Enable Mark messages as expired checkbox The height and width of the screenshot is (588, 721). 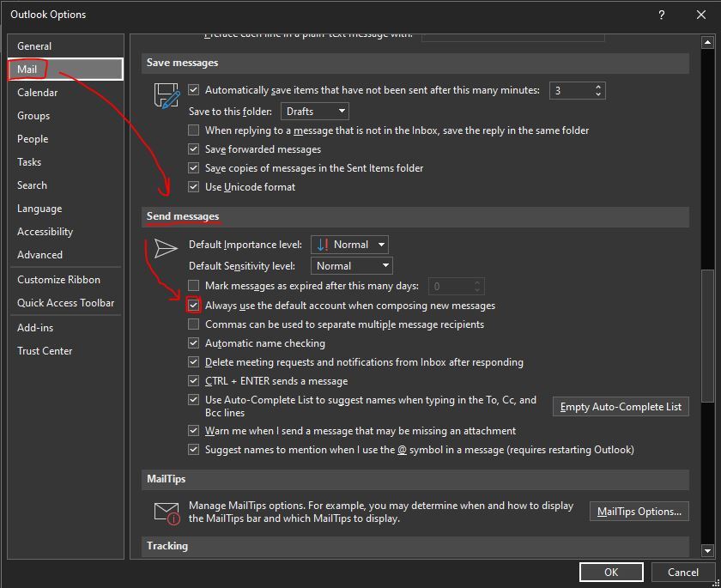click(194, 286)
